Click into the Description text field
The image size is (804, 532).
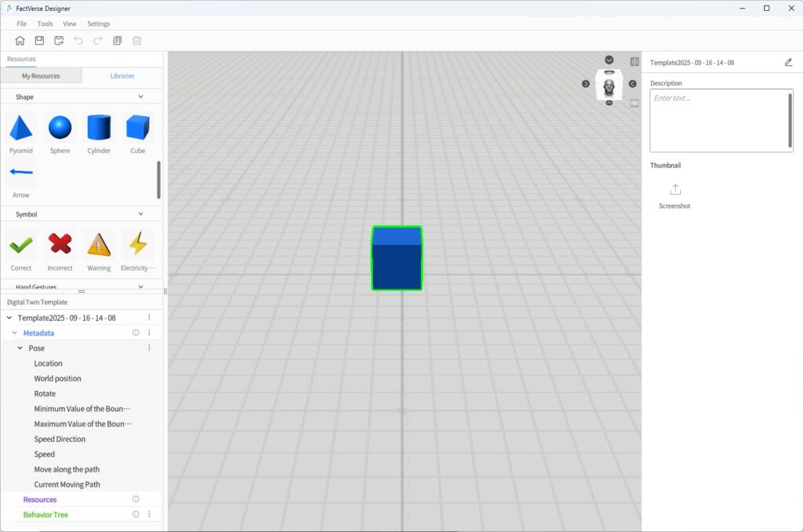coord(720,120)
